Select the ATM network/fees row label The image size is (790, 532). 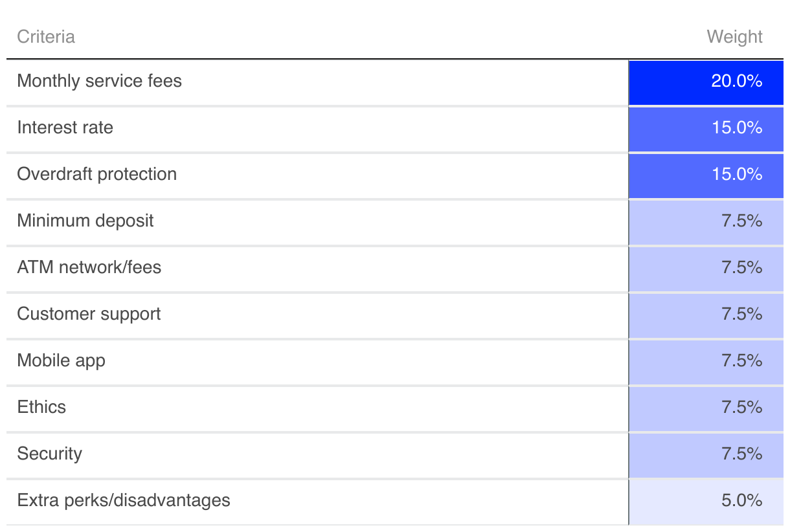[x=89, y=267]
